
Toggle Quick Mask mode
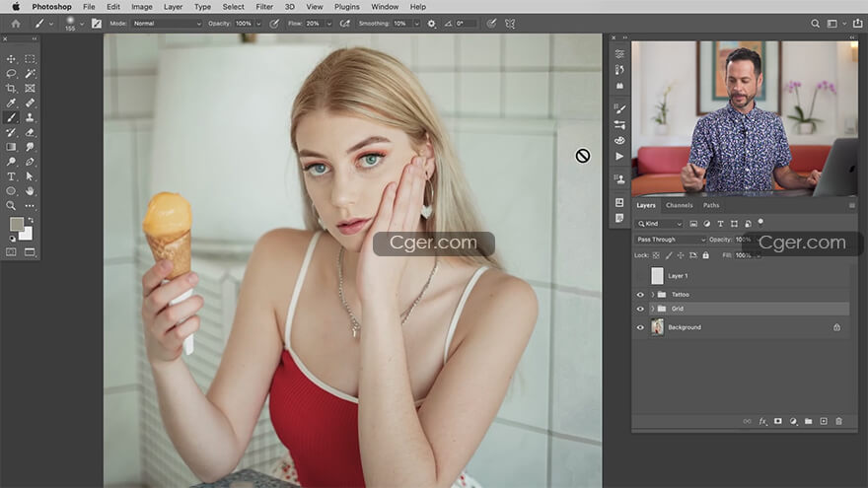click(x=11, y=252)
